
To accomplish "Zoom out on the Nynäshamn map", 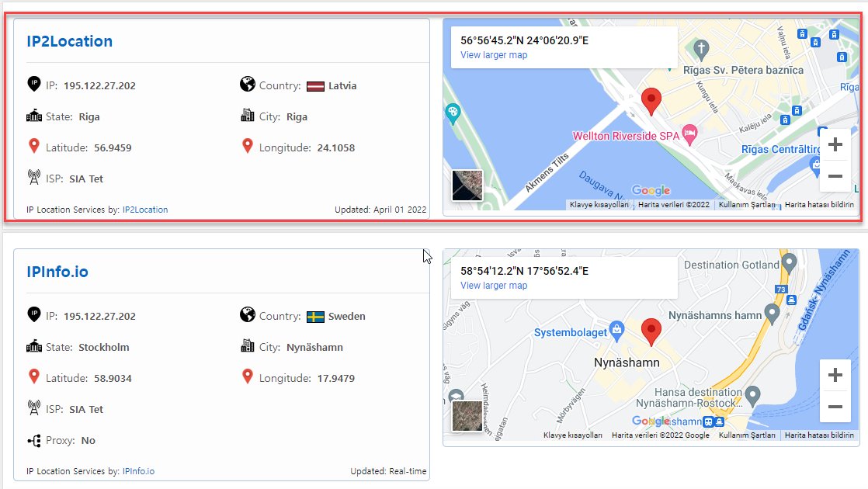I will (835, 407).
